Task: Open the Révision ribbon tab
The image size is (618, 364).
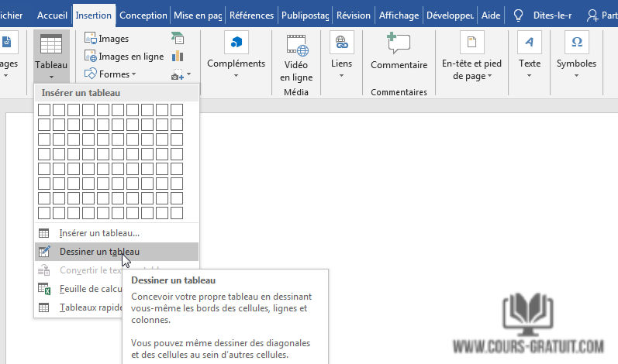Action: pos(354,15)
